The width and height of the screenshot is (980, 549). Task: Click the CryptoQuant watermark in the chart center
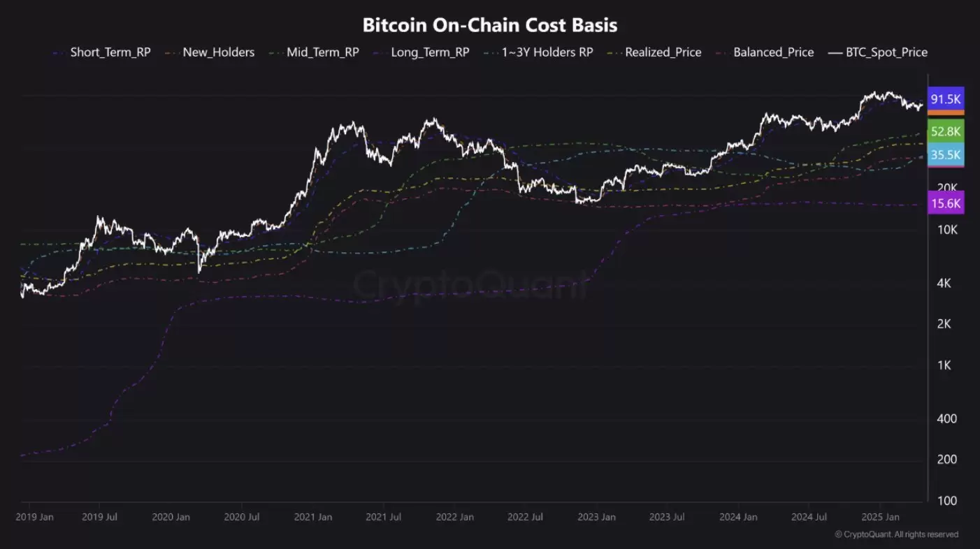tap(470, 286)
